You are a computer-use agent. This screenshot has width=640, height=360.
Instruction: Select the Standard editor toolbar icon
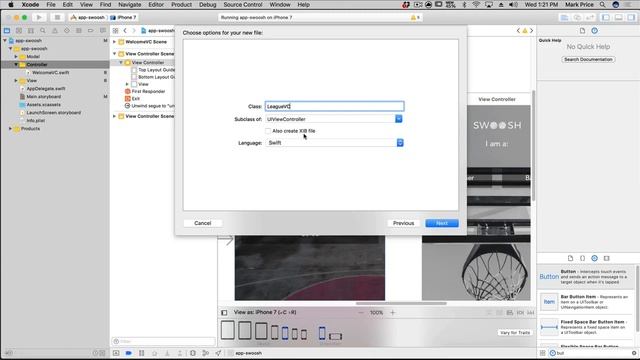point(564,18)
